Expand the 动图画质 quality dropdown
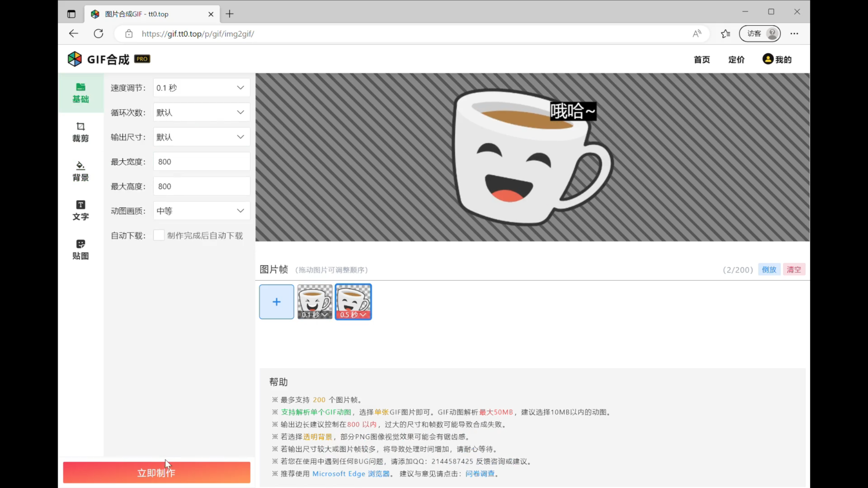 (202, 211)
